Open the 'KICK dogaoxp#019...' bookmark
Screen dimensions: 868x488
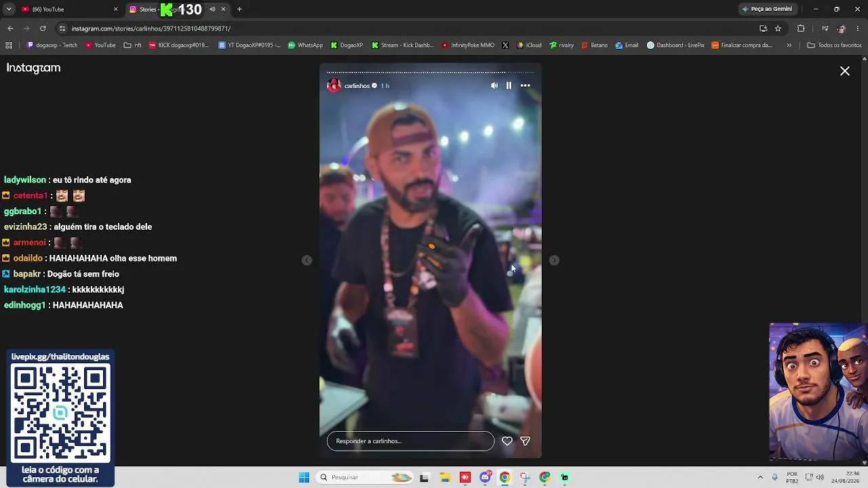pos(178,45)
